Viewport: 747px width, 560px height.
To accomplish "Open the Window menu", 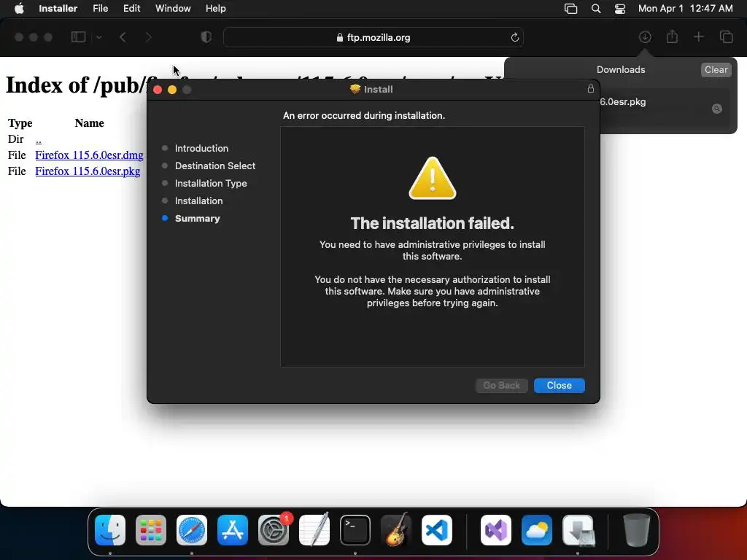I will [173, 8].
